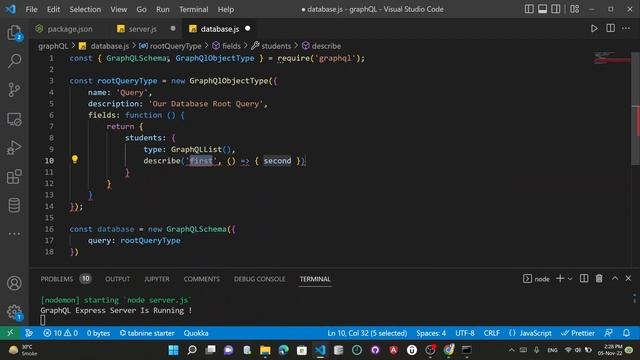
Task: Expand the graphQL breadcrumb
Action: pyautogui.click(x=53, y=46)
